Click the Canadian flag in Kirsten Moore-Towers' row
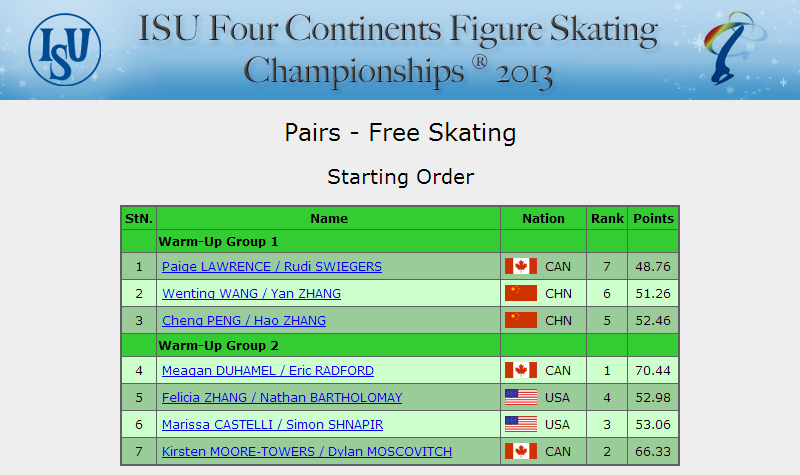Screen dimensions: 800x475 pos(520,452)
